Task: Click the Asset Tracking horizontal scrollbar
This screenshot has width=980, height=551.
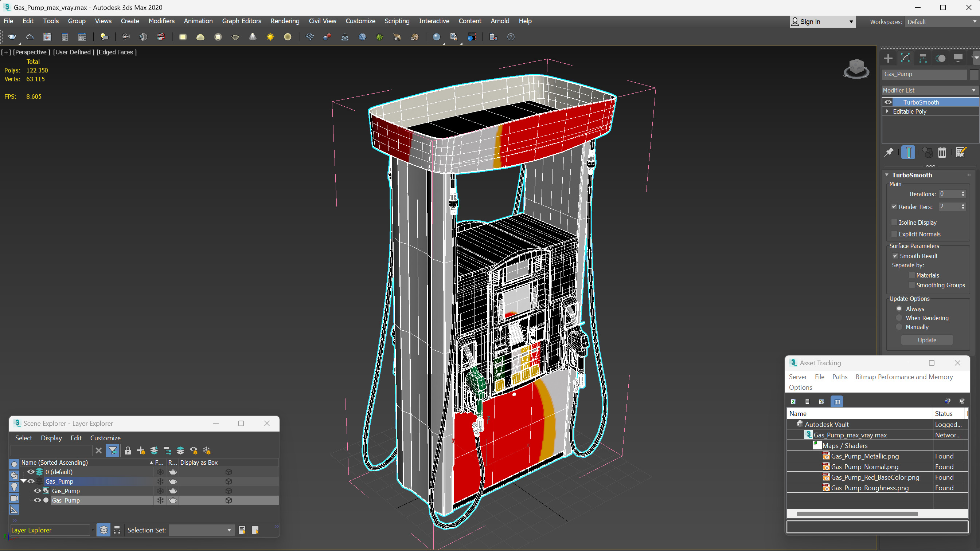Action: (x=857, y=514)
